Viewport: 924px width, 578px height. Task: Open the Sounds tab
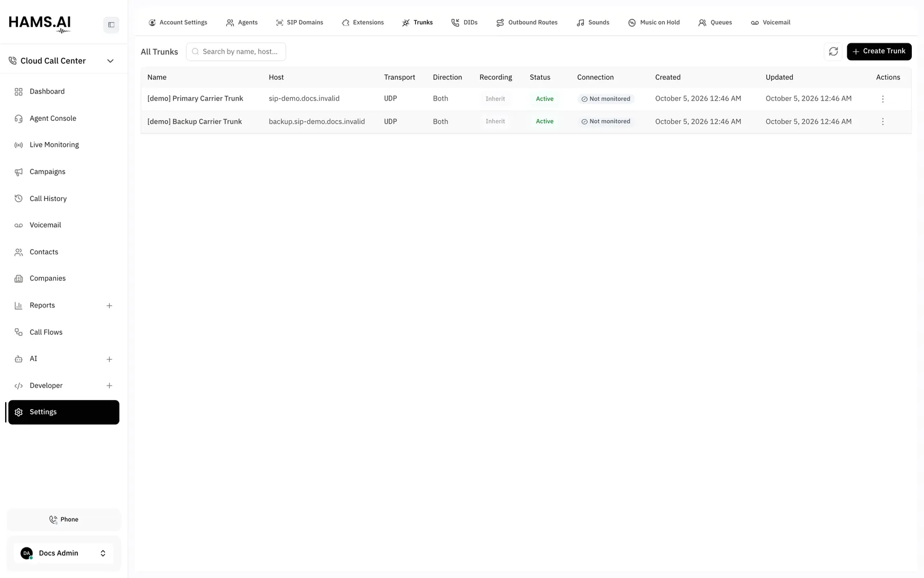pos(593,23)
